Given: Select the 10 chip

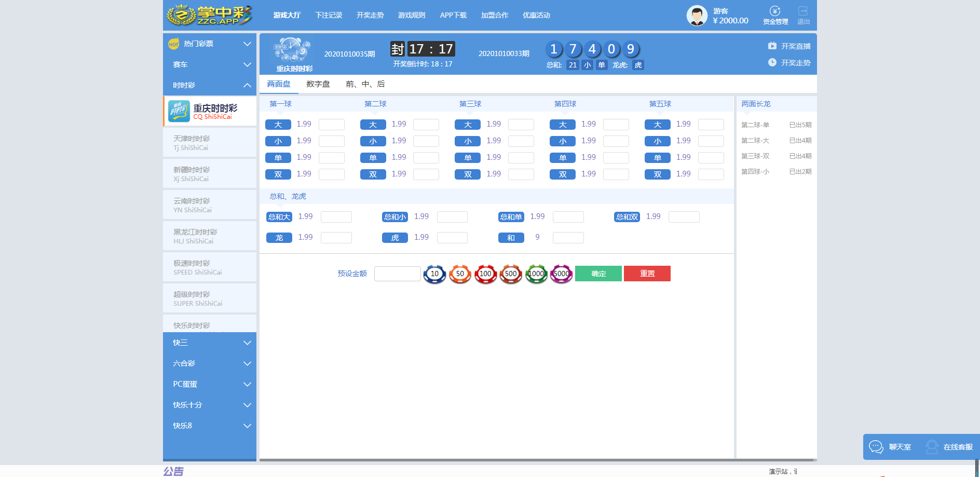Looking at the screenshot, I should tap(434, 274).
